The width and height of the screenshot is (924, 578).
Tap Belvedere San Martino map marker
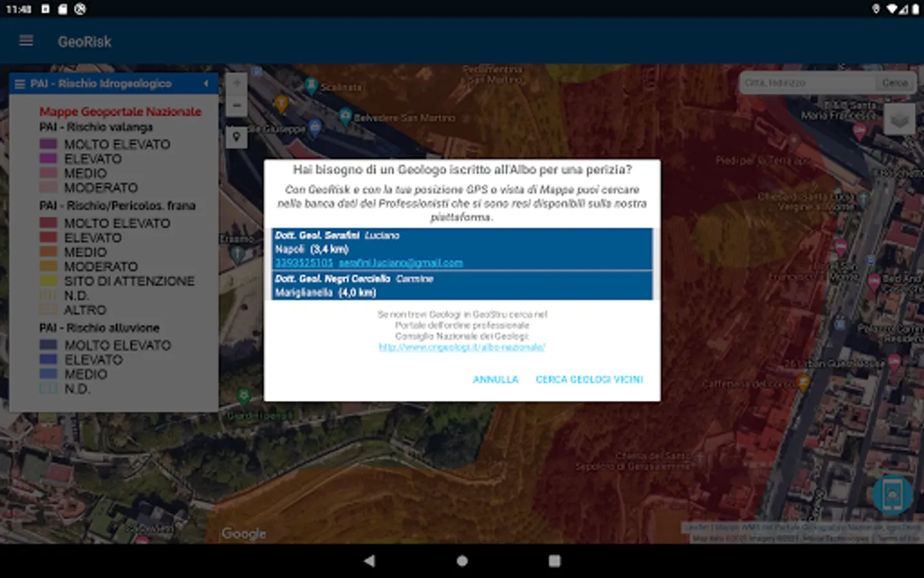pyautogui.click(x=345, y=116)
